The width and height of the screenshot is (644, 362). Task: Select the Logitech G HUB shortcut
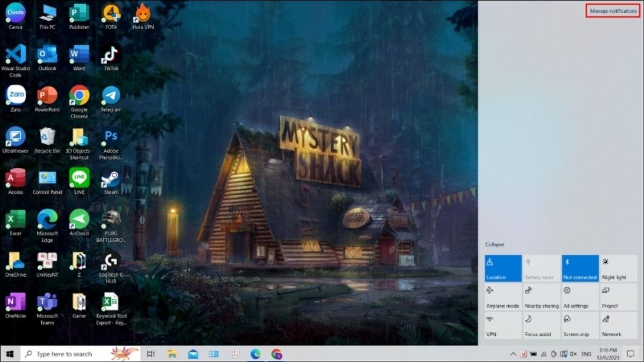coord(111,267)
